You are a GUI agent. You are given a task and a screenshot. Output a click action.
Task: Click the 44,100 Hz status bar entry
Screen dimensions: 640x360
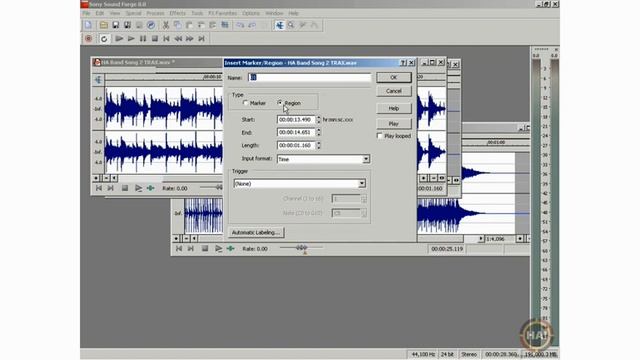pyautogui.click(x=423, y=354)
